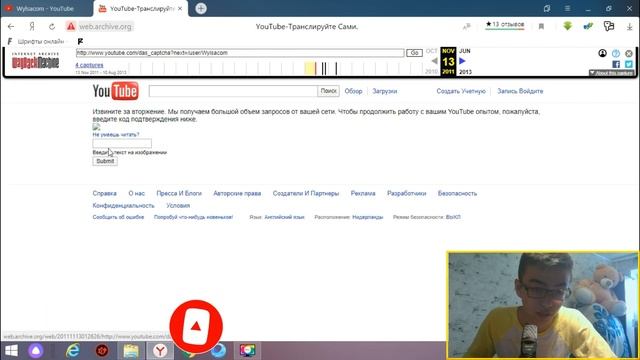The image size is (640, 360).
Task: Go back with the browser back arrow
Action: (11, 27)
